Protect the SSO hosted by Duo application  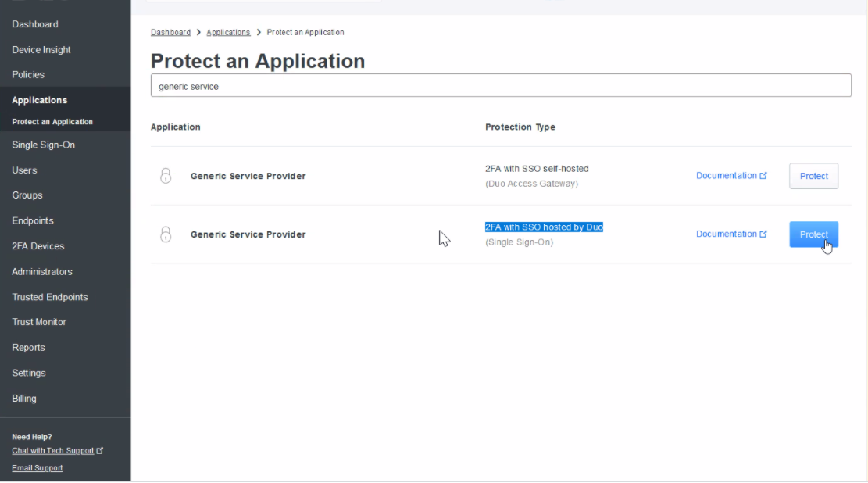(813, 234)
